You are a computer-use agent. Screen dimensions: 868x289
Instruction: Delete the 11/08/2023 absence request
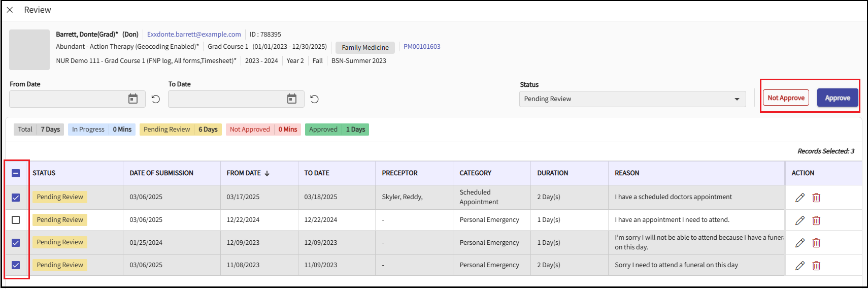click(x=816, y=266)
